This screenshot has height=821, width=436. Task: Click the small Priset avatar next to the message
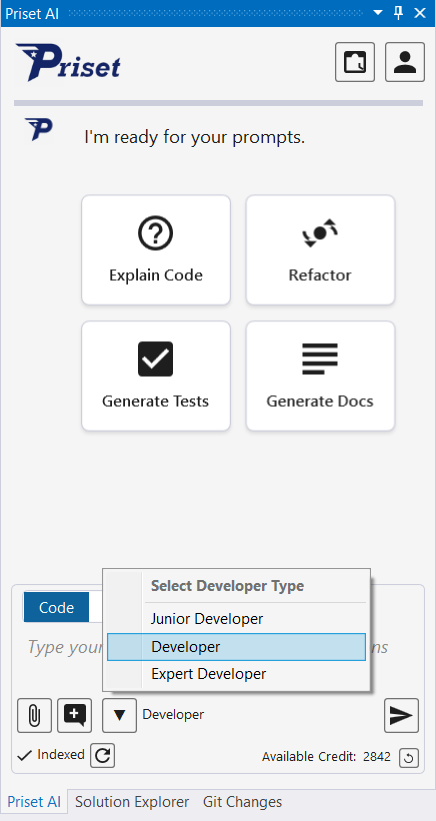(x=39, y=129)
